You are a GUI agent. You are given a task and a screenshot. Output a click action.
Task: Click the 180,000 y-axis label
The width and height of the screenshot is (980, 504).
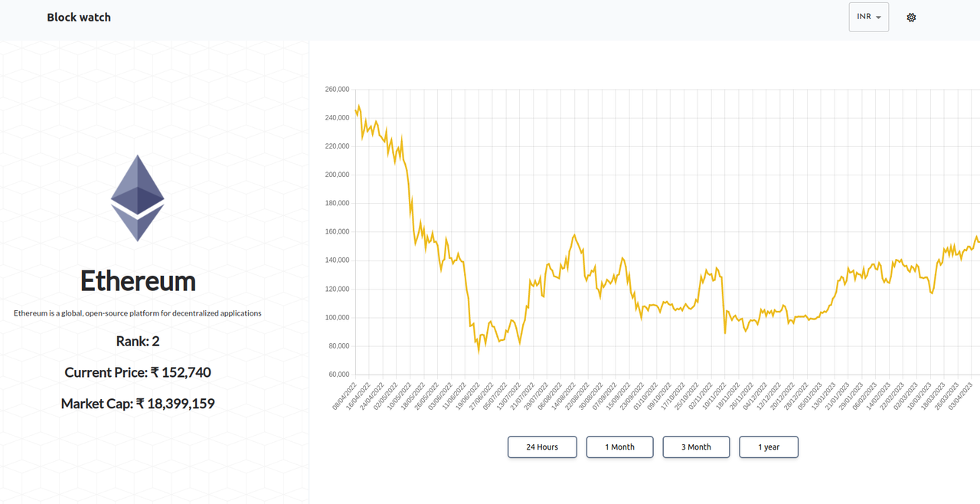click(x=338, y=204)
